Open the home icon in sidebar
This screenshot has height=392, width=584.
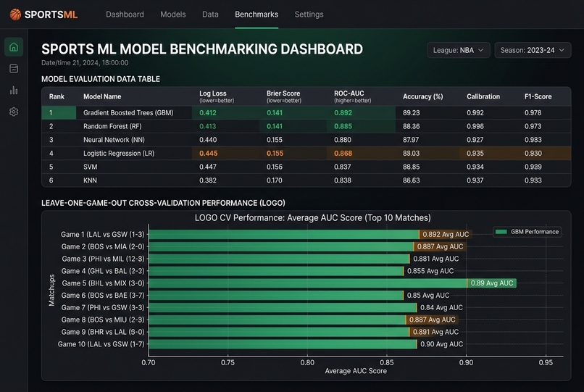point(14,47)
